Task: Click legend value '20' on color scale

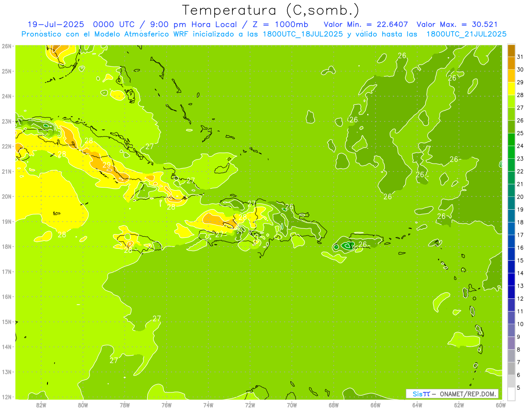Action: [520, 197]
